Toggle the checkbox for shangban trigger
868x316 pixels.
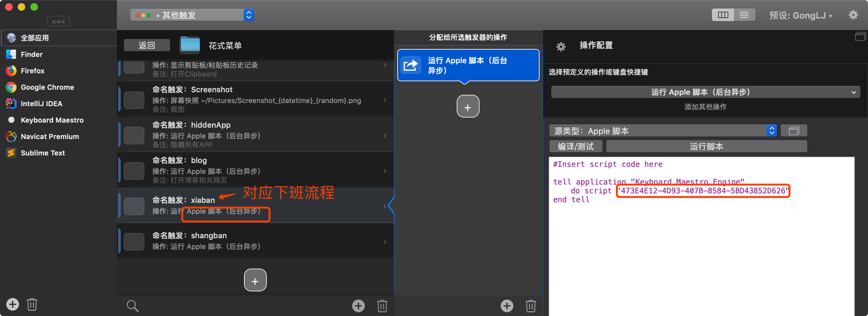pyautogui.click(x=134, y=241)
